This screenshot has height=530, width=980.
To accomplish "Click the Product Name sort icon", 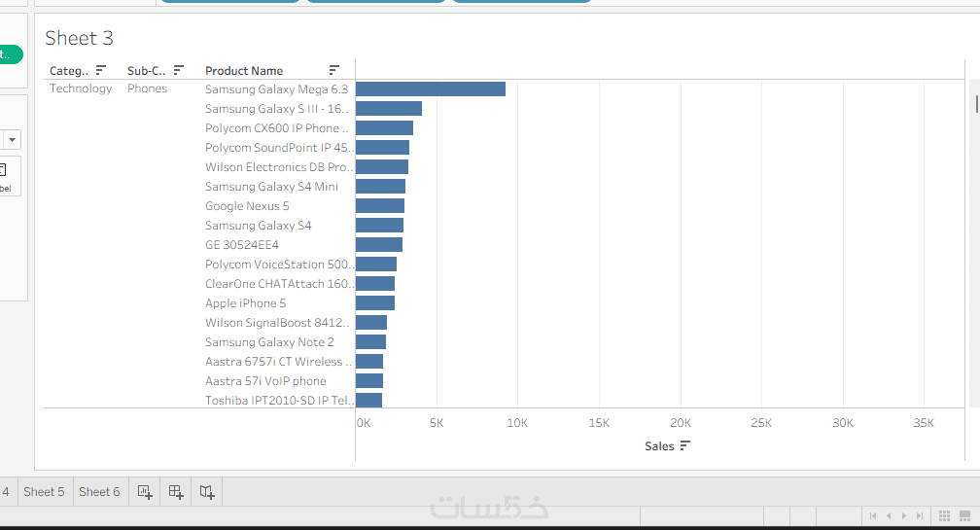I will [x=333, y=70].
